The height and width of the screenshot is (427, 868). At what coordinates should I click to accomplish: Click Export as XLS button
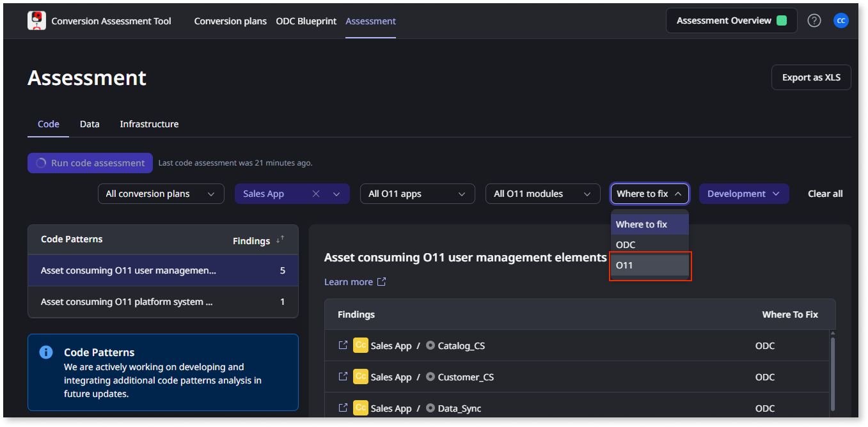[x=811, y=77]
